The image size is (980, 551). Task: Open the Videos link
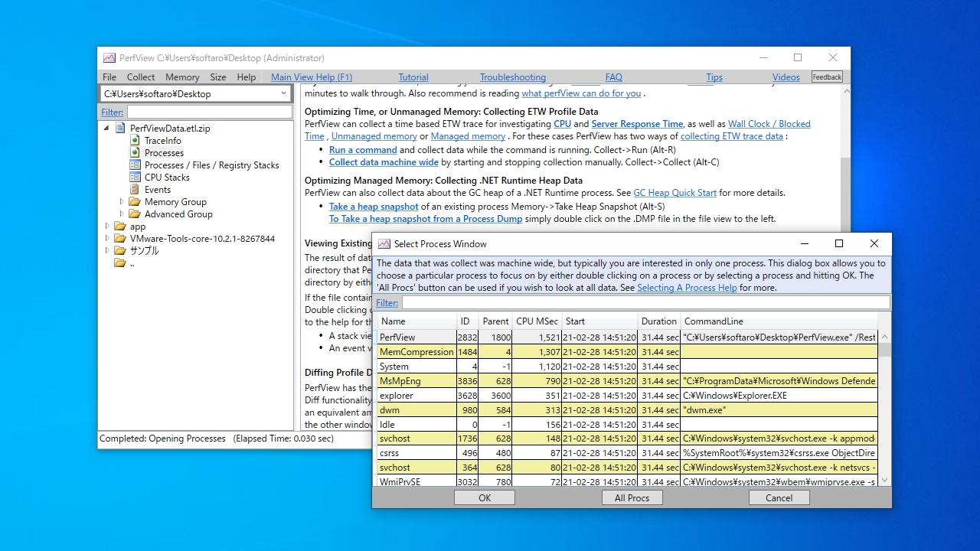point(786,77)
